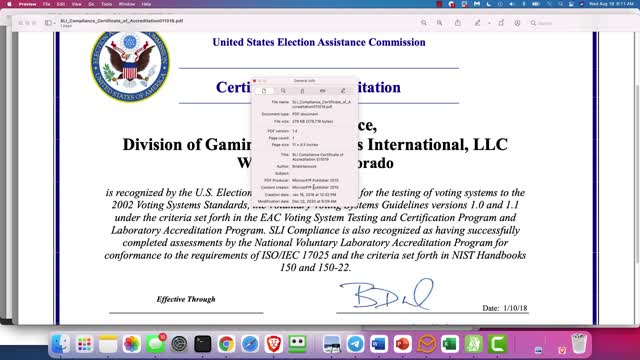This screenshot has height=360, width=640.
Task: Open Notes from the Dock
Action: 108,344
